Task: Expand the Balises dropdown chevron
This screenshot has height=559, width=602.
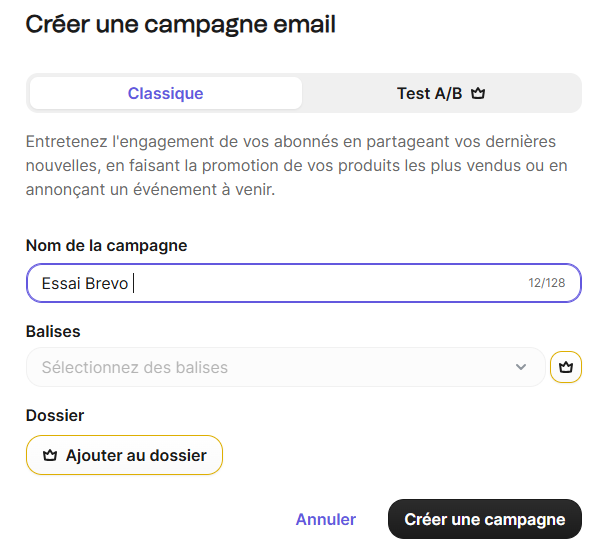Action: click(x=521, y=367)
